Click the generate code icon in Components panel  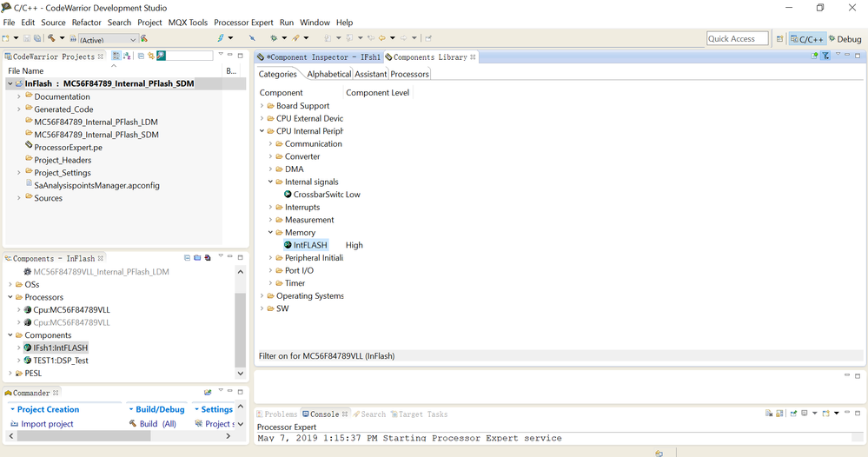tap(207, 258)
